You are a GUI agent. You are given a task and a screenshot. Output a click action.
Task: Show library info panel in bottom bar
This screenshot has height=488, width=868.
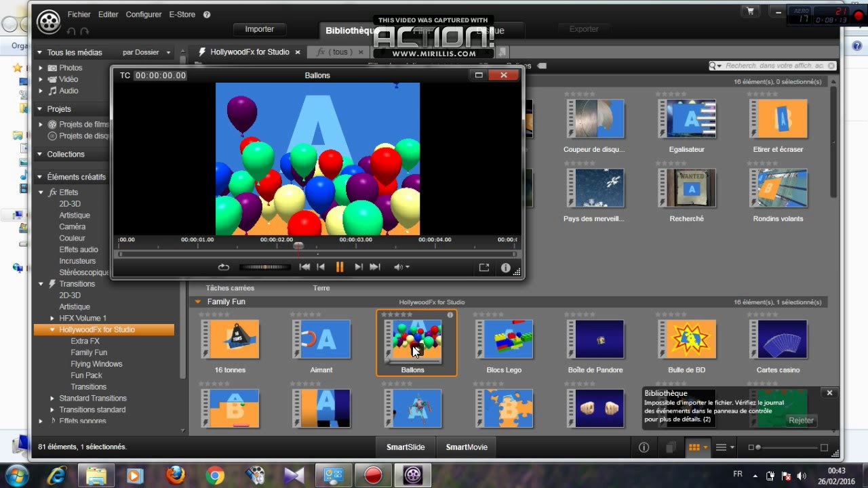click(x=644, y=447)
